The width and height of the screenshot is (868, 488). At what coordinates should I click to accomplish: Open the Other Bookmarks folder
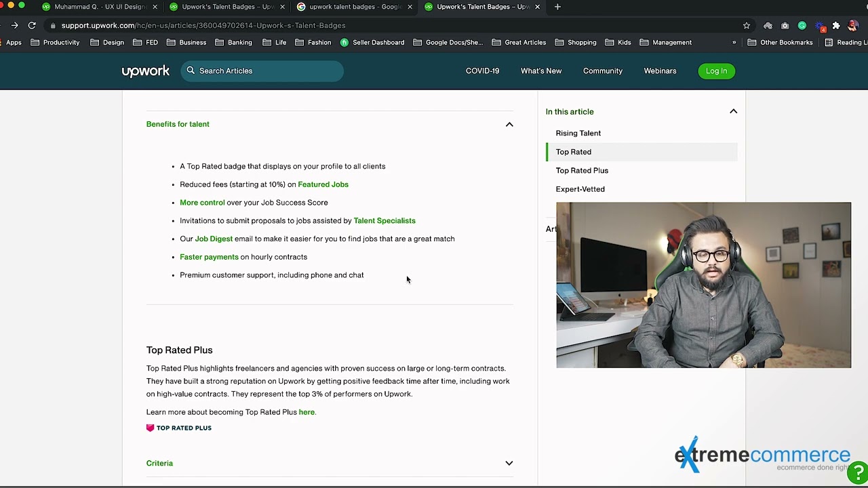pos(780,42)
